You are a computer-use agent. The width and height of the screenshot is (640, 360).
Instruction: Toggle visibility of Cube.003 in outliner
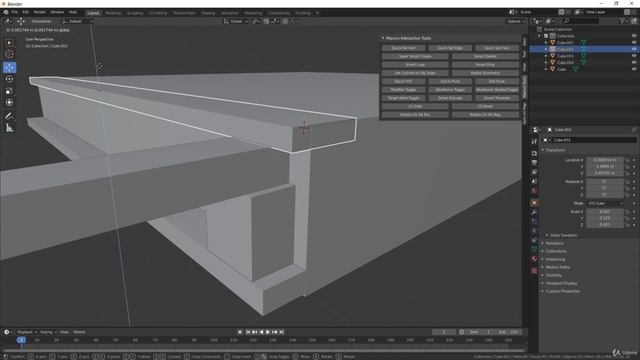tap(634, 56)
